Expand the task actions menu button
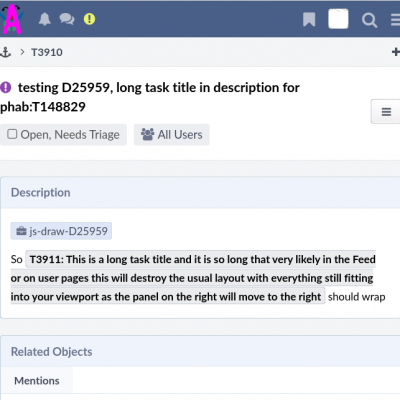 [x=386, y=111]
